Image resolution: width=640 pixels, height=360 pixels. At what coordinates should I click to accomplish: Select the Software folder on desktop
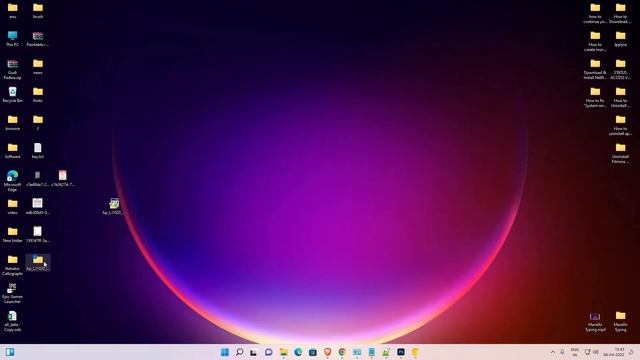(13, 151)
